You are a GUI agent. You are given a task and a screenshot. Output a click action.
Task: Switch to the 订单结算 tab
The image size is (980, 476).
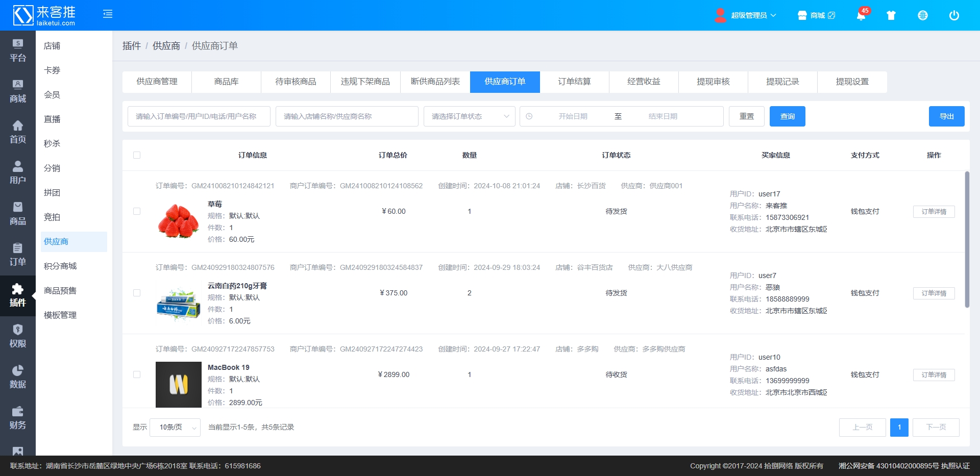coord(574,82)
